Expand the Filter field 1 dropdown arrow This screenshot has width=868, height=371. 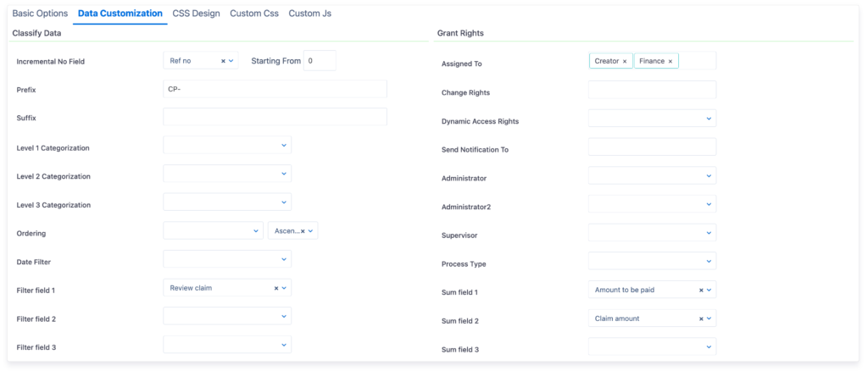[x=284, y=288]
